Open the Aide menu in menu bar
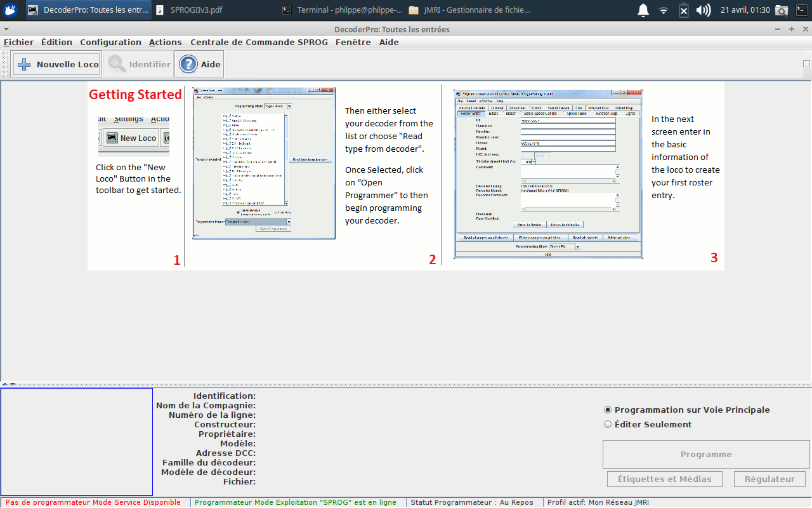The width and height of the screenshot is (812, 508). tap(389, 42)
